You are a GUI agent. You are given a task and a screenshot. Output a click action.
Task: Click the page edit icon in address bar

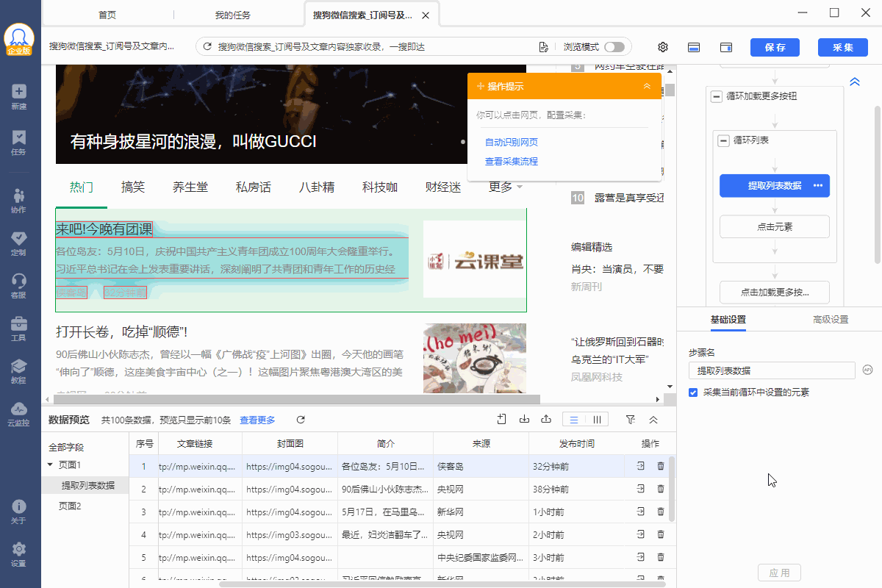pyautogui.click(x=544, y=47)
